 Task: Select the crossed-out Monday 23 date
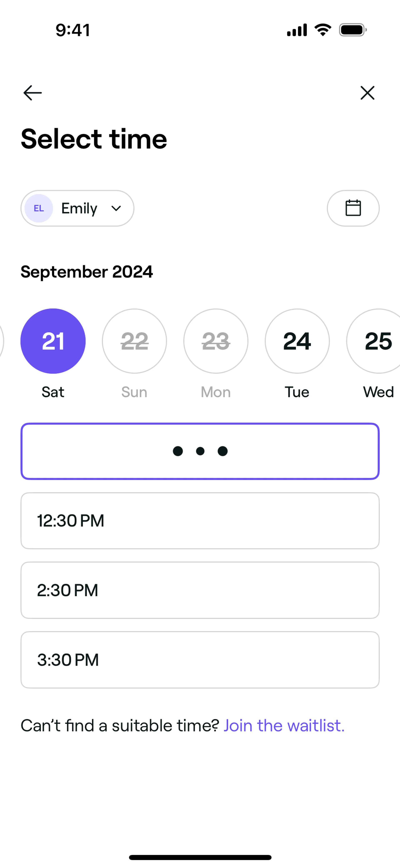pos(216,341)
